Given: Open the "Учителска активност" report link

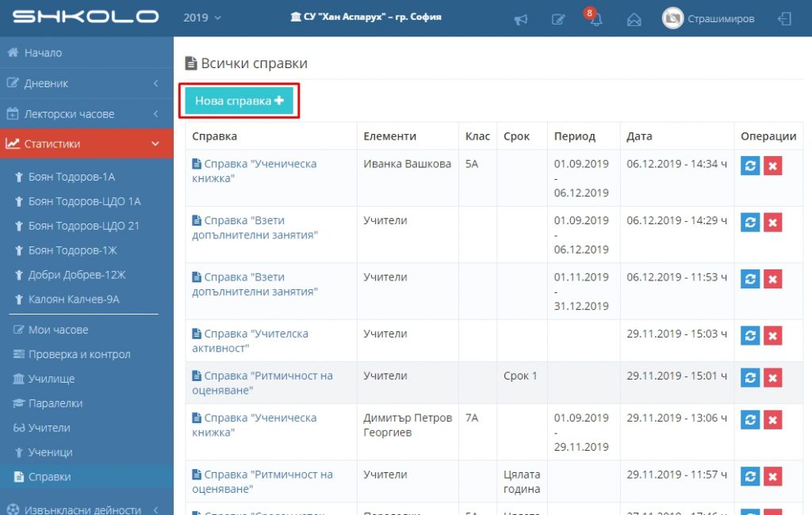Looking at the screenshot, I should pyautogui.click(x=250, y=341).
